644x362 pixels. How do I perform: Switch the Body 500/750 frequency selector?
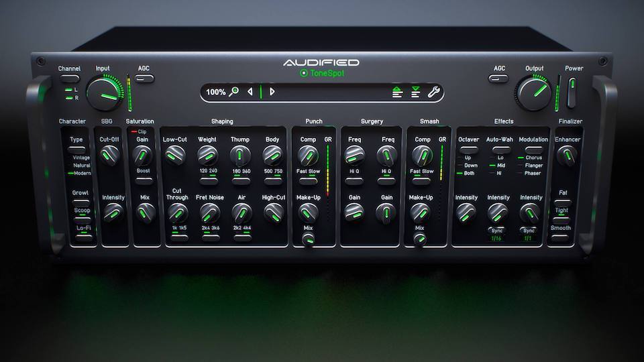click(x=273, y=180)
